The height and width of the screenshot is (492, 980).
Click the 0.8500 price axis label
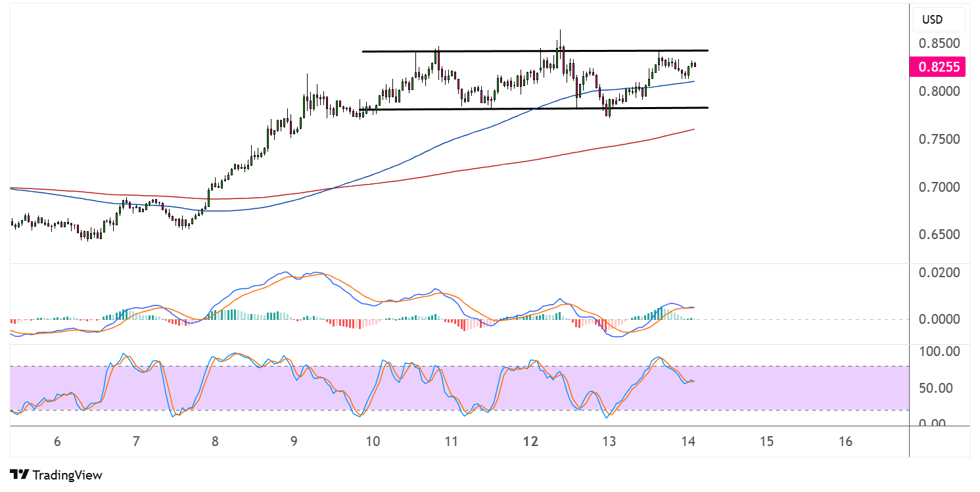[940, 43]
